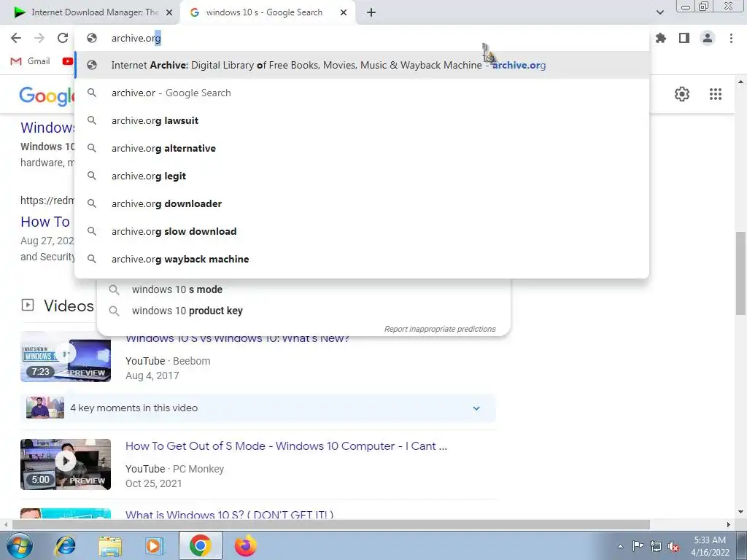
Task: Select archive.org alternative suggestion
Action: coord(362,148)
